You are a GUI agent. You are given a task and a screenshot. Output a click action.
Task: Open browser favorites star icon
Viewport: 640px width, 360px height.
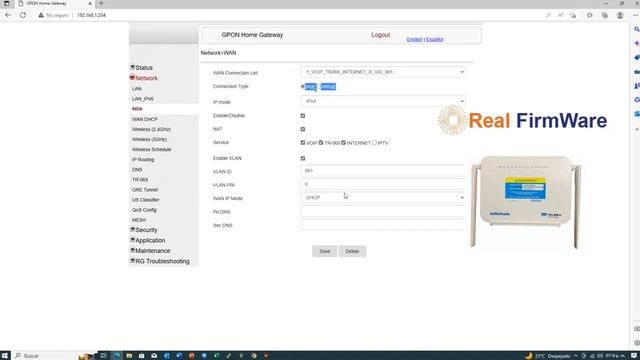pos(589,15)
